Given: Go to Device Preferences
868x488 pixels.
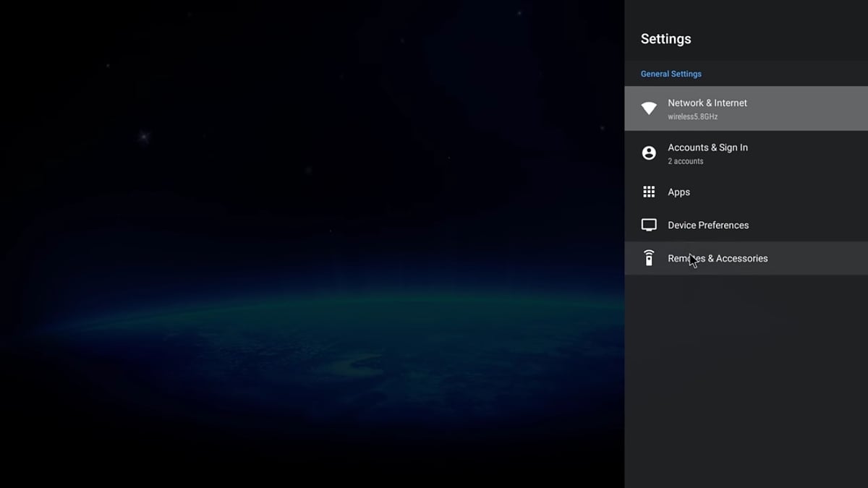Looking at the screenshot, I should 707,226.
